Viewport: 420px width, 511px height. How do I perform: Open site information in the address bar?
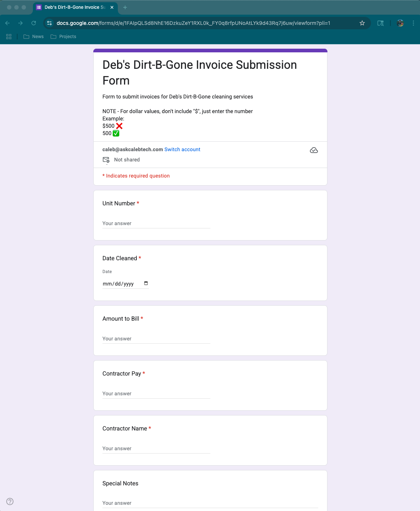(49, 23)
